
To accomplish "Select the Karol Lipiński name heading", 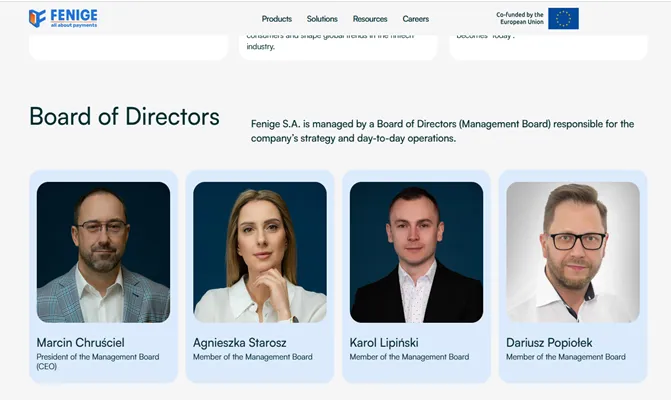I will pos(384,343).
